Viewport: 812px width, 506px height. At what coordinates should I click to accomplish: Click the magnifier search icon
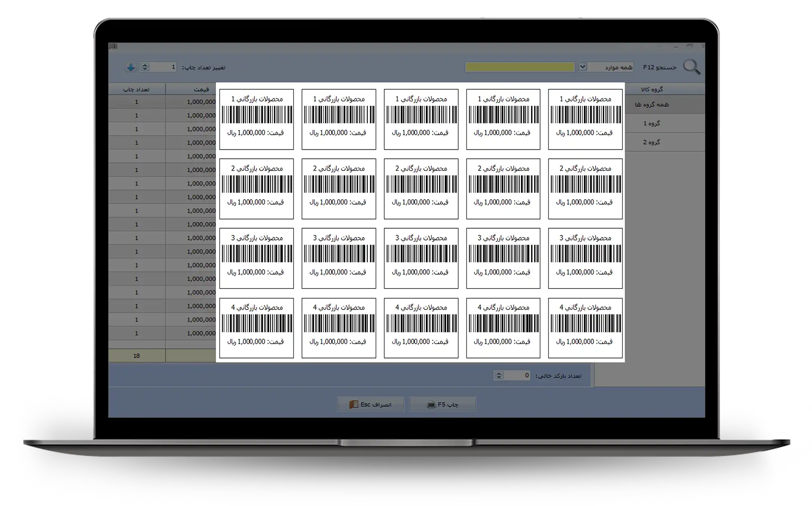pos(691,67)
